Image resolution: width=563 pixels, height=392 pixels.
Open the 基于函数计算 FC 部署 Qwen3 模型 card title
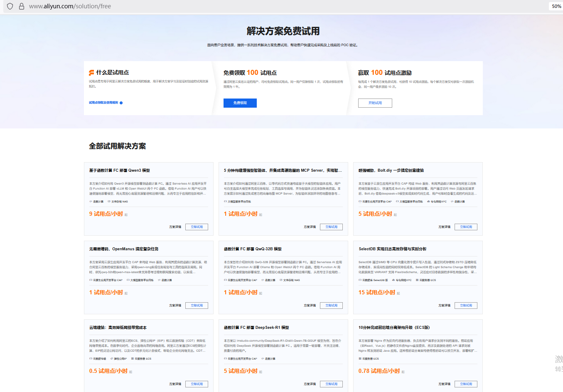[120, 170]
